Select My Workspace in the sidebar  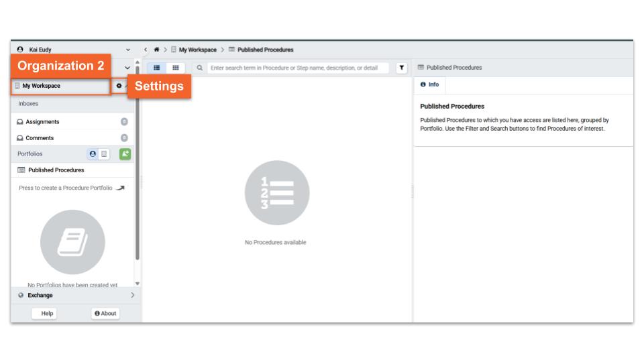coord(61,86)
